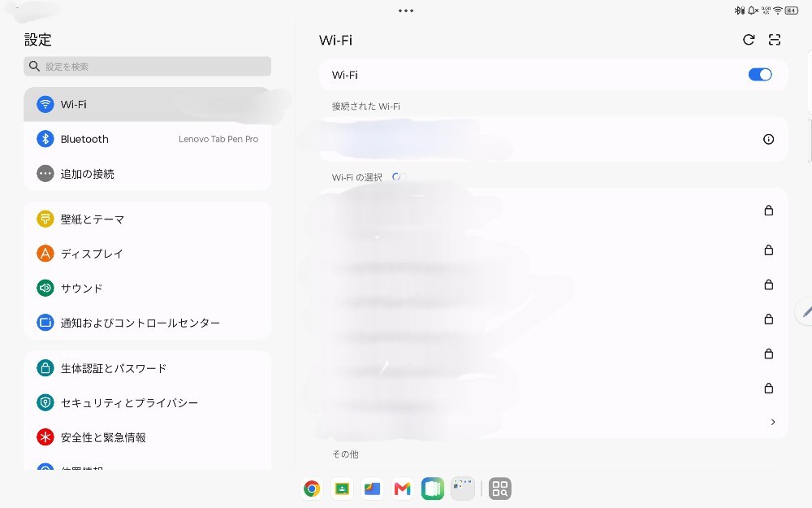Viewport: 812px width, 508px height.
Task: Open 通知およびコントロールセンター settings
Action: pos(147,323)
